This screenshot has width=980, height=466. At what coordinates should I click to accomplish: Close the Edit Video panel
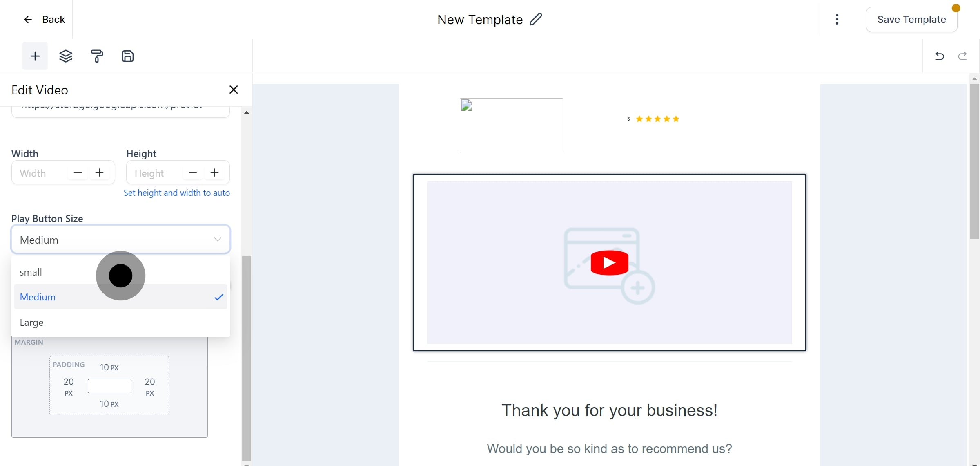point(233,89)
